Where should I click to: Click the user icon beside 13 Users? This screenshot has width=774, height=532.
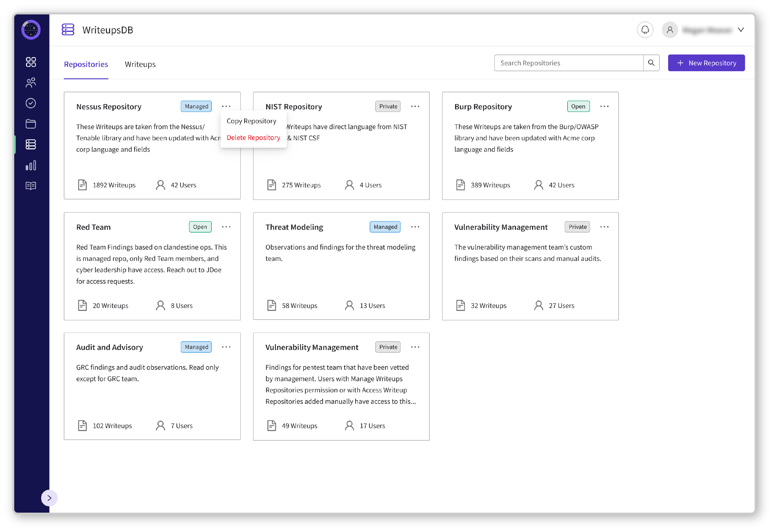point(350,306)
